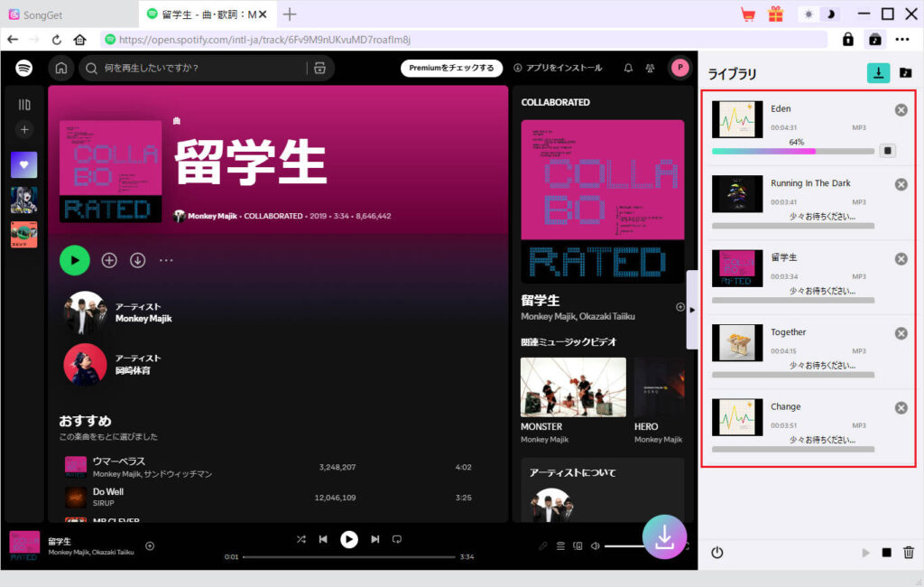Remove Running In The Dark from queue
The width and height of the screenshot is (924, 587).
pyautogui.click(x=901, y=184)
